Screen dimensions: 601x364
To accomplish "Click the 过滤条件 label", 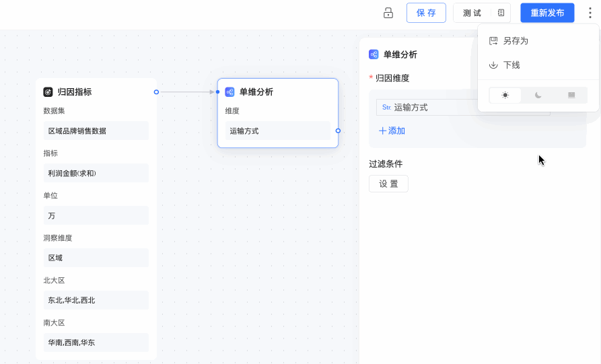I will tap(386, 164).
